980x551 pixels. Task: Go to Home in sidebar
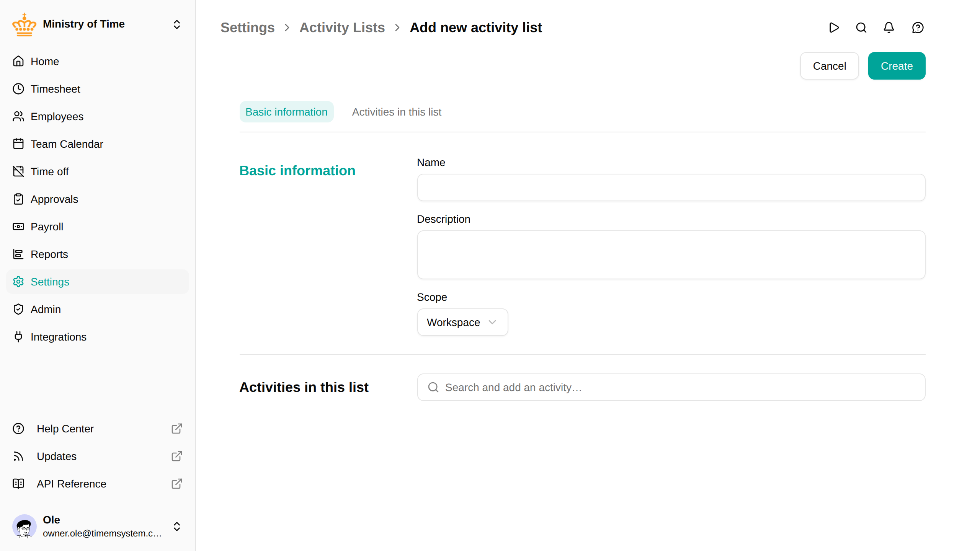(x=98, y=61)
